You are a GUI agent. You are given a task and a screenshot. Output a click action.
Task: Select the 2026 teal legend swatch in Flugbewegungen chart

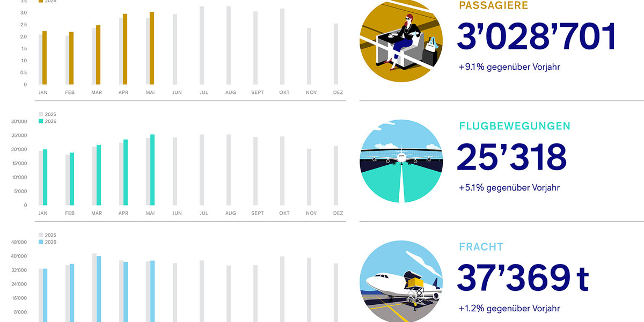(41, 121)
